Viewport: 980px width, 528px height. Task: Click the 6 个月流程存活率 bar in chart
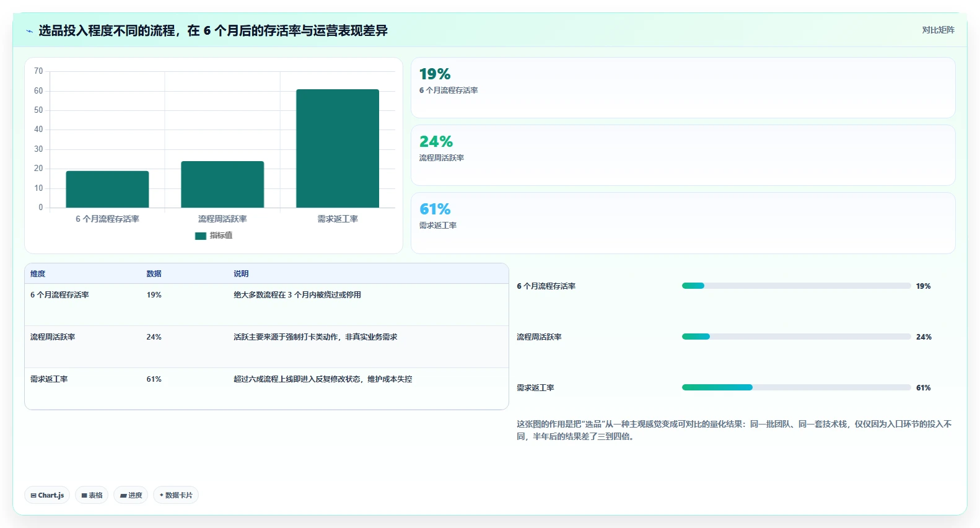(x=107, y=189)
